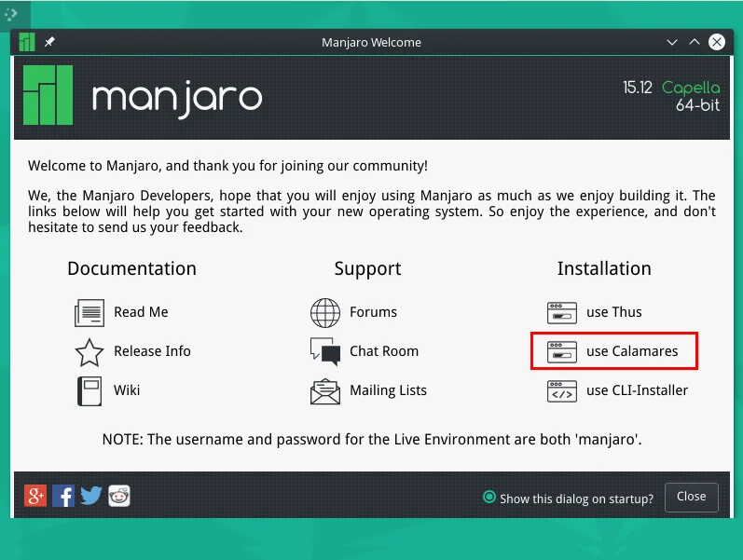Viewport: 743px width, 560px height.
Task: Click the Close button
Action: (692, 497)
